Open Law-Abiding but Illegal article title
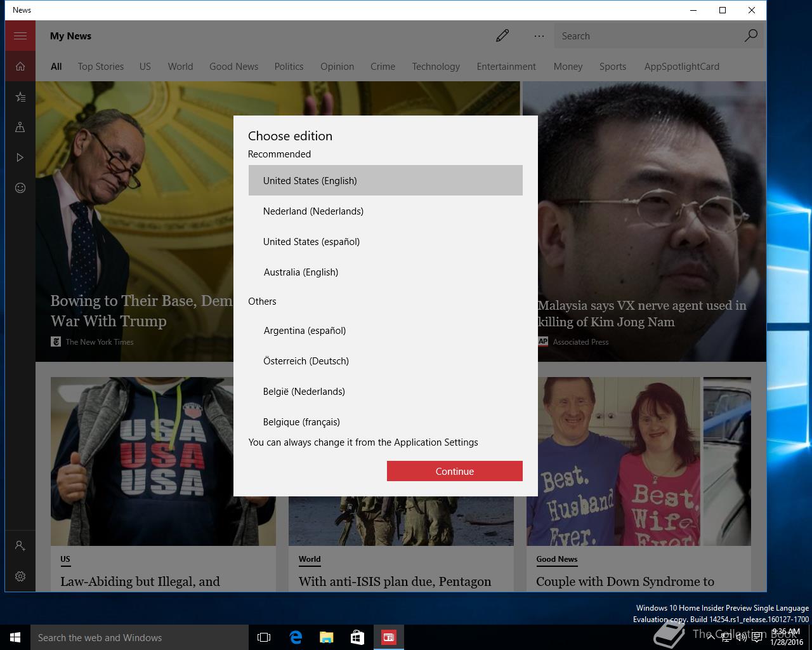 [x=140, y=581]
